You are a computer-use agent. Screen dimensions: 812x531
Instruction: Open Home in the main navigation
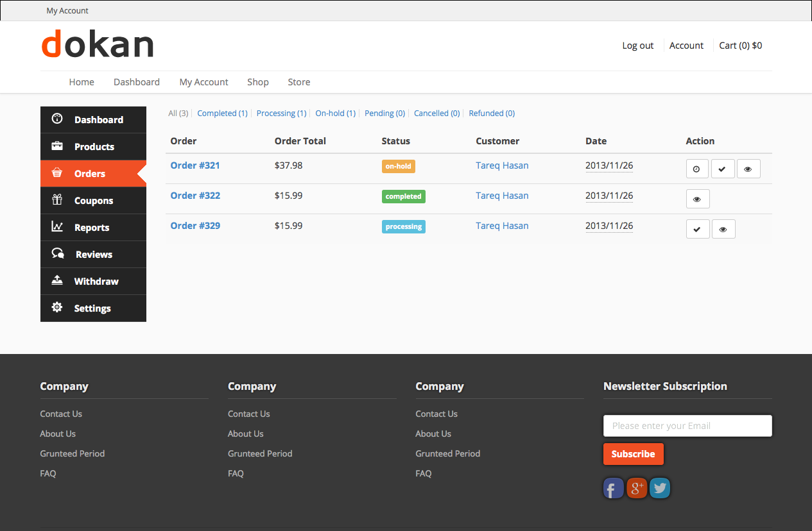[x=82, y=82]
